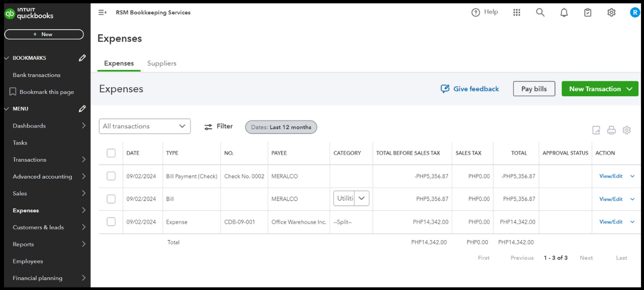
Task: Open the New Transaction dropdown arrow
Action: [630, 89]
